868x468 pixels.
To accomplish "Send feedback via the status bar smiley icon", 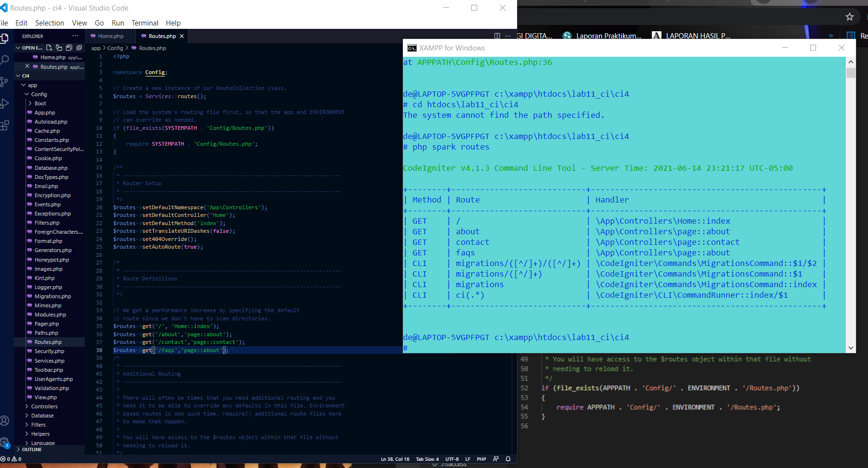I will [495, 459].
